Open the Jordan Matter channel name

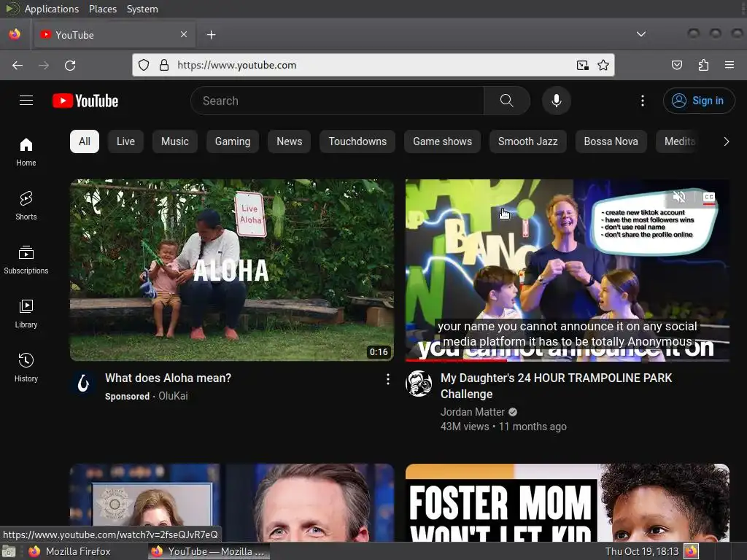pyautogui.click(x=472, y=413)
